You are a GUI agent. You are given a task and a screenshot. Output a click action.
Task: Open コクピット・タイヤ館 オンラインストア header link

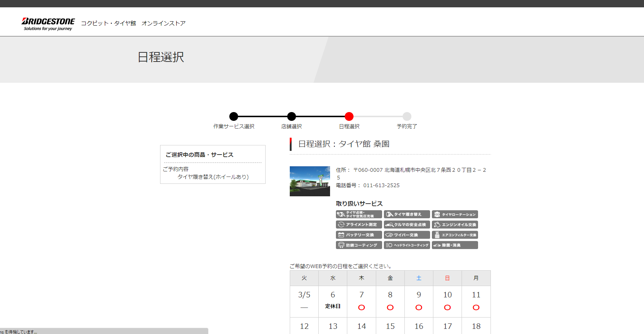coord(133,23)
